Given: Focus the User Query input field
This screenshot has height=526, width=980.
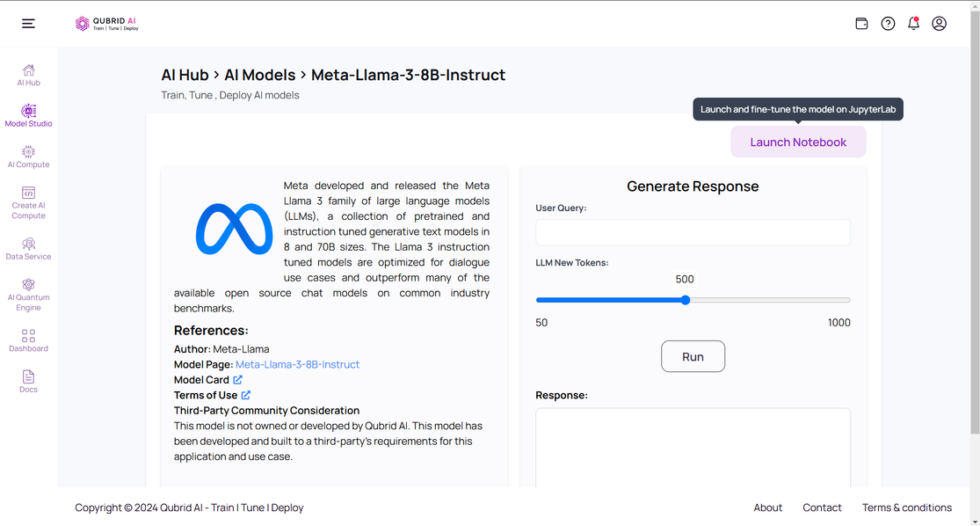Looking at the screenshot, I should tap(693, 233).
